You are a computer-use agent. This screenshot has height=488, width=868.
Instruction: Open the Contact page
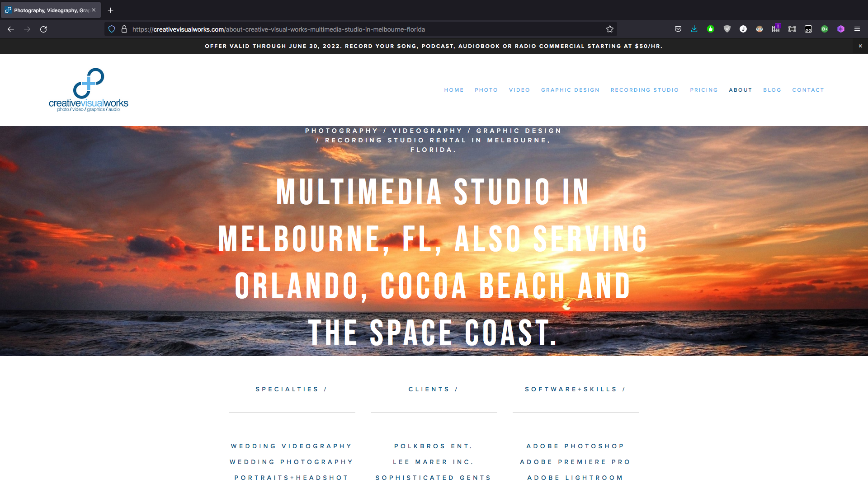coord(808,90)
